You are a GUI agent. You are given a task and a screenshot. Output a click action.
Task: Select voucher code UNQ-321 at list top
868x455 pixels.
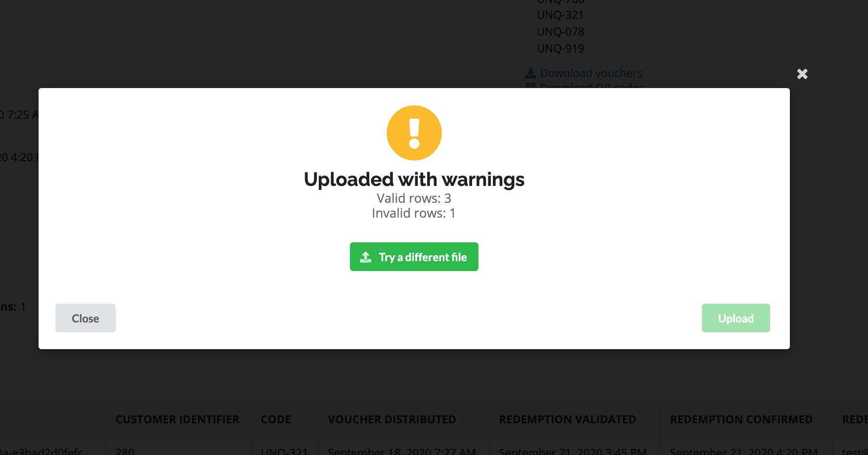coord(561,15)
